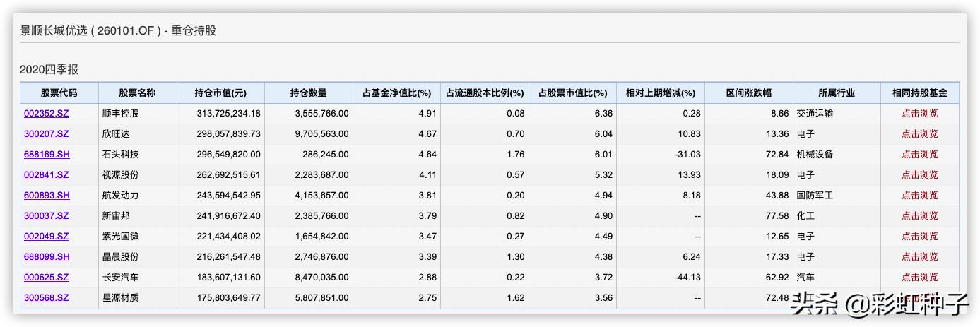Click the industry cell 交通运输
This screenshot has width=980, height=327.
pos(815,113)
